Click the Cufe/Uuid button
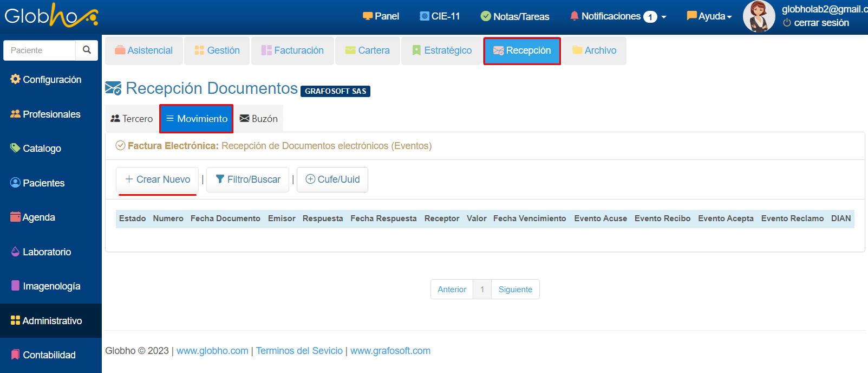 click(332, 179)
